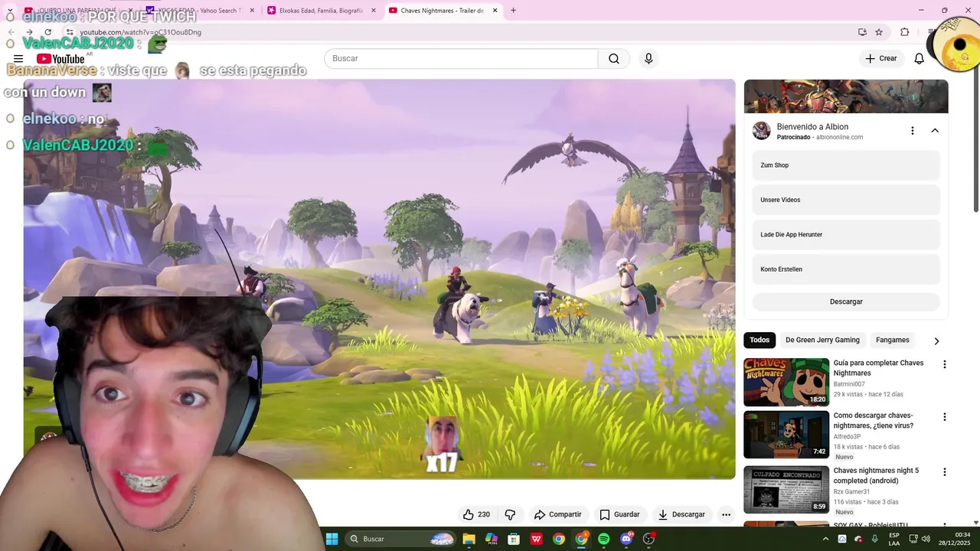Open Guía para completar Chaves Nightmares thumbnail

[x=786, y=382]
